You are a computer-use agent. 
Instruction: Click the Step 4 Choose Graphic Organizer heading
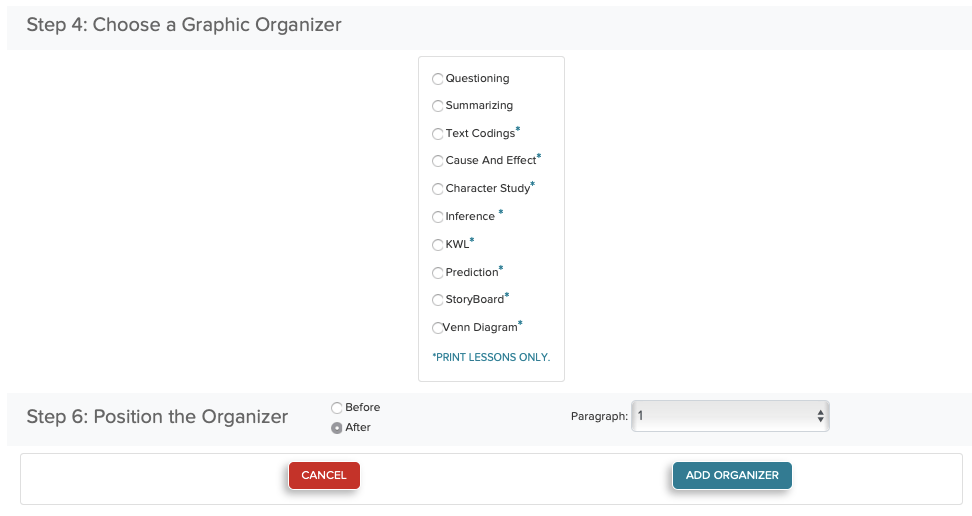point(184,25)
